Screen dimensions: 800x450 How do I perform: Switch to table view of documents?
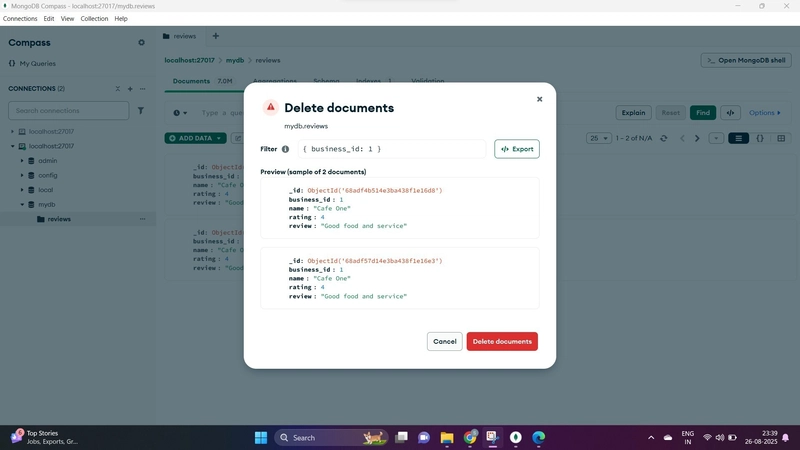click(781, 138)
